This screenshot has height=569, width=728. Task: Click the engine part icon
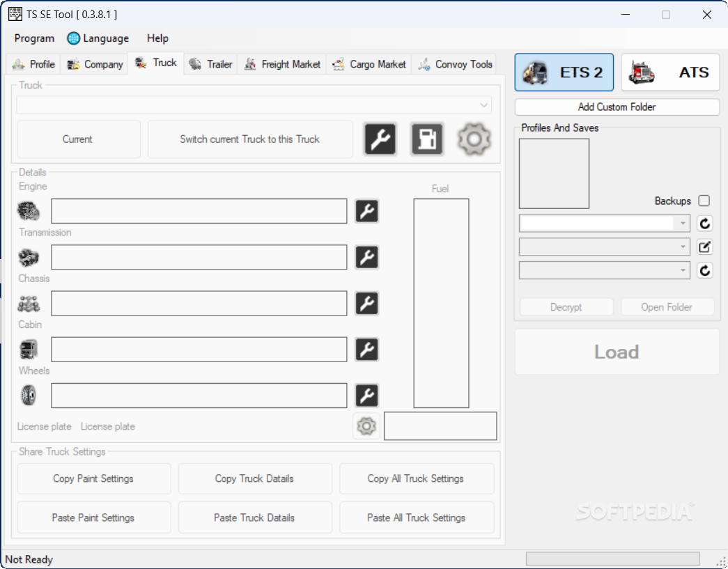pos(29,211)
